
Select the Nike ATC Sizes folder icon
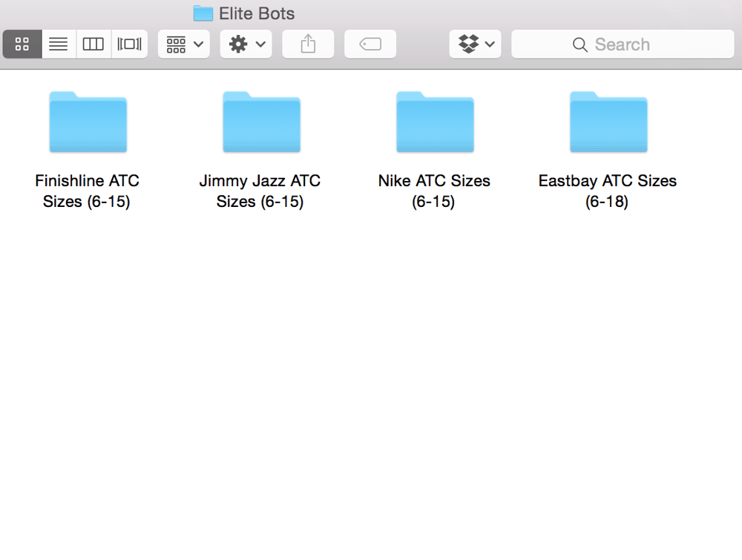coord(436,122)
